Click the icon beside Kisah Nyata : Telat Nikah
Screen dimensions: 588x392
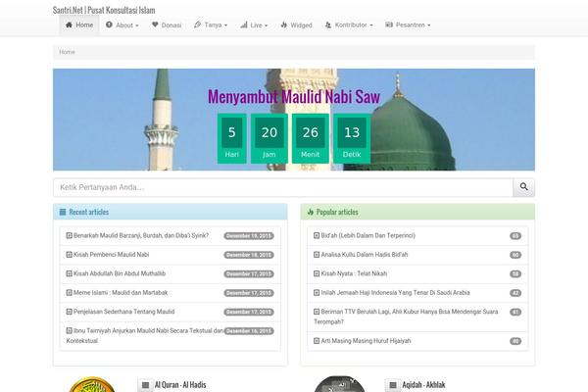point(317,273)
